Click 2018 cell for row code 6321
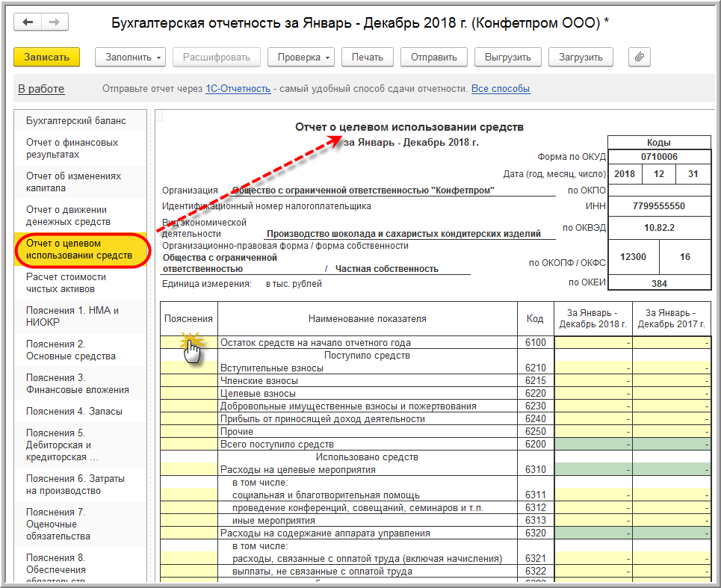The height and width of the screenshot is (588, 721). point(593,559)
